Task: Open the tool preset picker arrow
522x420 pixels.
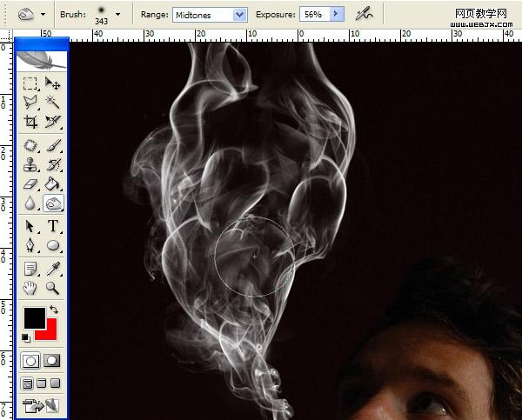Action: click(43, 14)
